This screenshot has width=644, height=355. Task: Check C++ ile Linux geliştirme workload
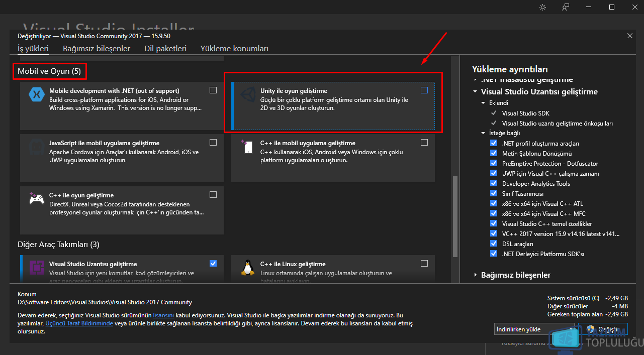(x=424, y=263)
